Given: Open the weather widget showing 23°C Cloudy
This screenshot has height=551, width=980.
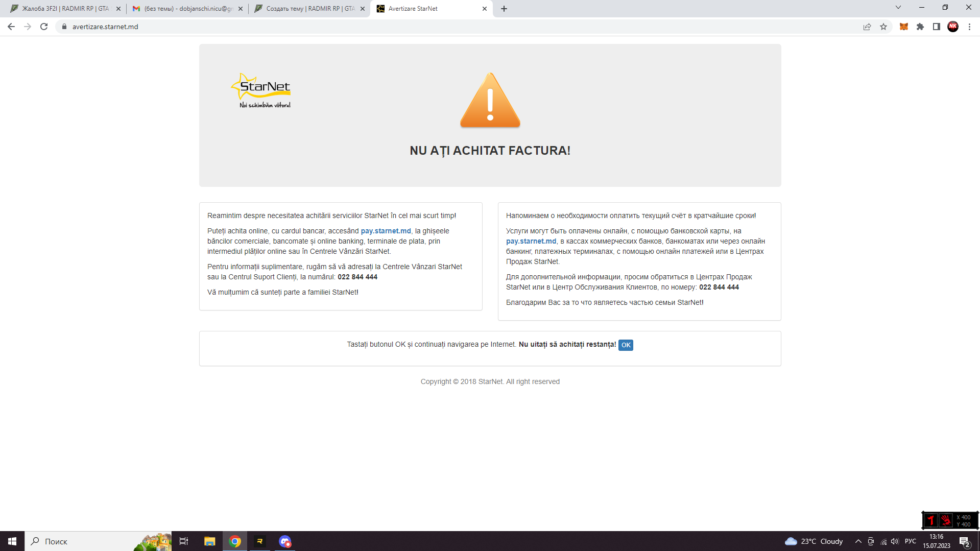Looking at the screenshot, I should tap(814, 541).
